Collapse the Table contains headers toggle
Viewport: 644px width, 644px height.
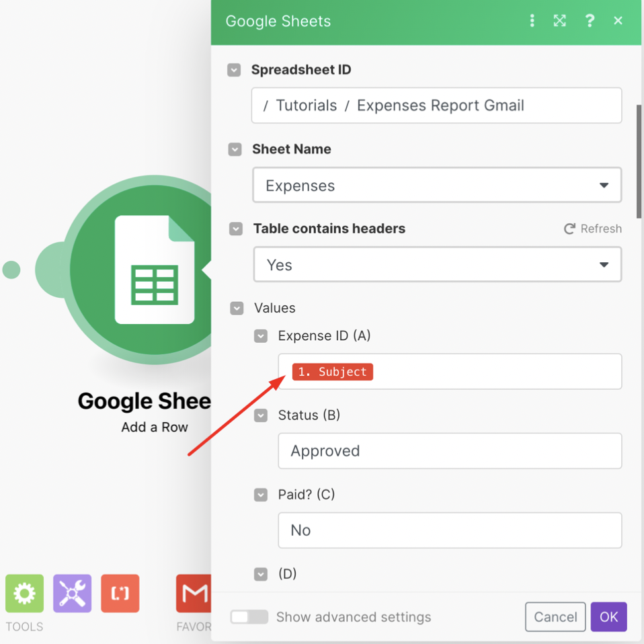[x=236, y=229]
